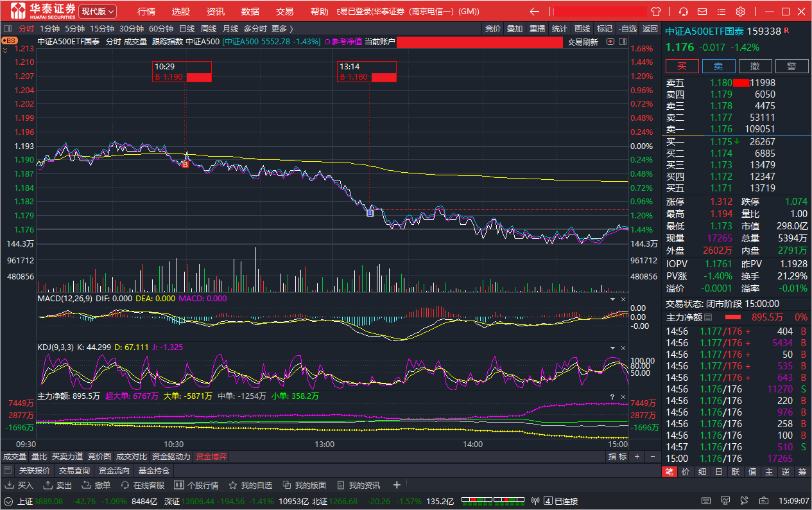Switch to the 资金流向 tab

coord(114,471)
